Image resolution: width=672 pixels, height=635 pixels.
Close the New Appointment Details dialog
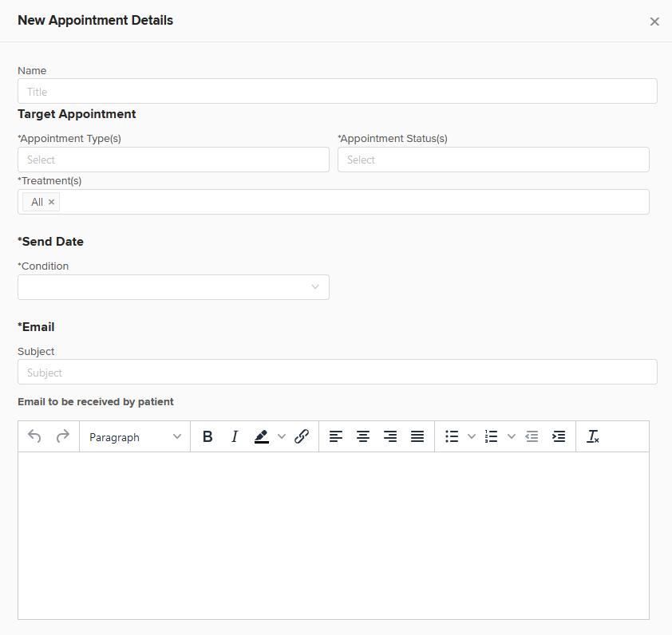point(654,22)
